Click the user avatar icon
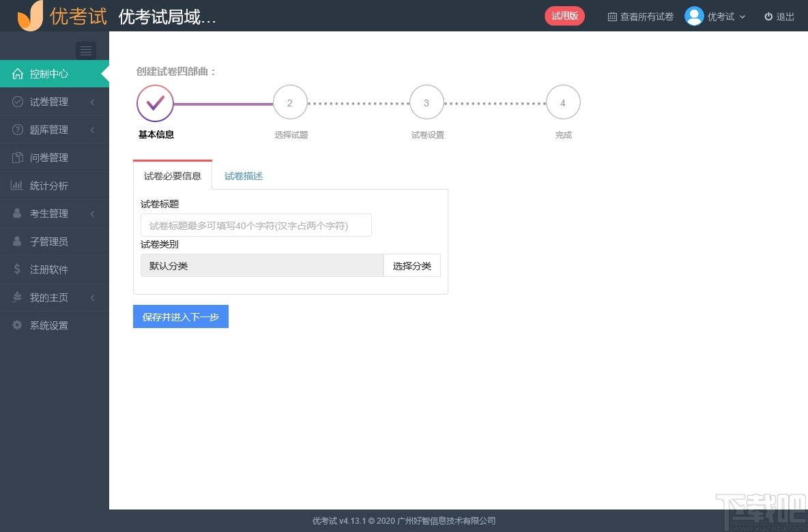This screenshot has height=532, width=808. tap(694, 16)
